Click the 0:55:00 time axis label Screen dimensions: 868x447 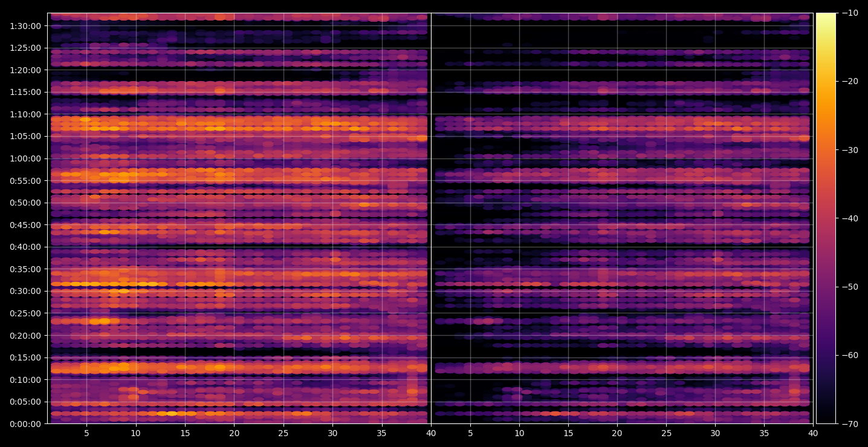pyautogui.click(x=25, y=181)
